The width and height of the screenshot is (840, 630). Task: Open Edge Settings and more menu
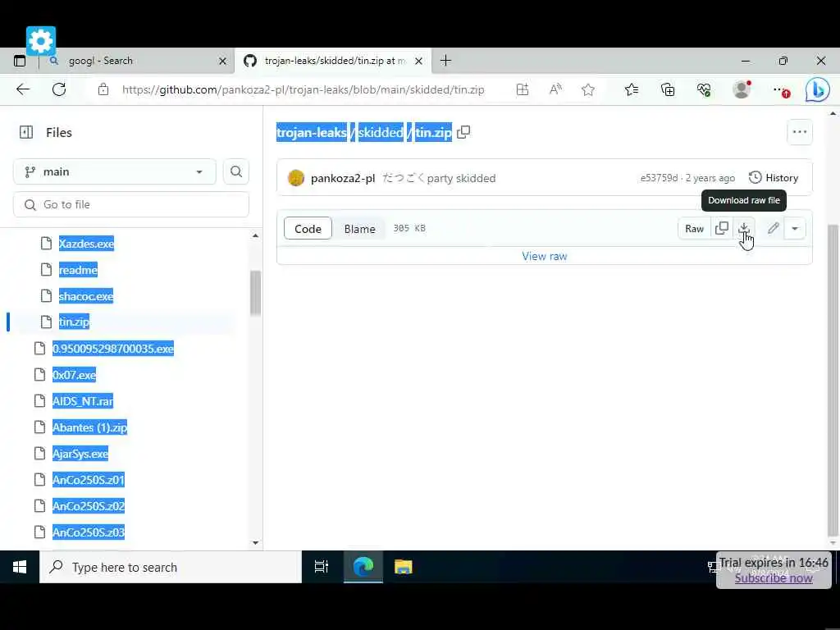780,90
